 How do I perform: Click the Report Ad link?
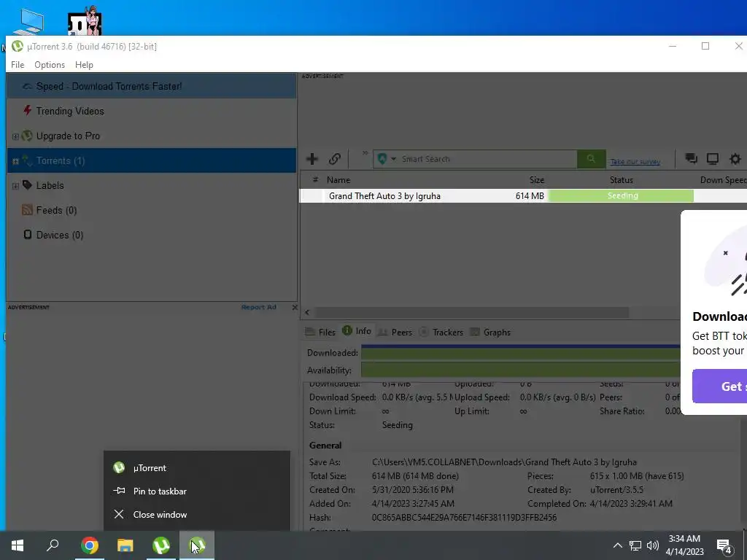(x=259, y=307)
